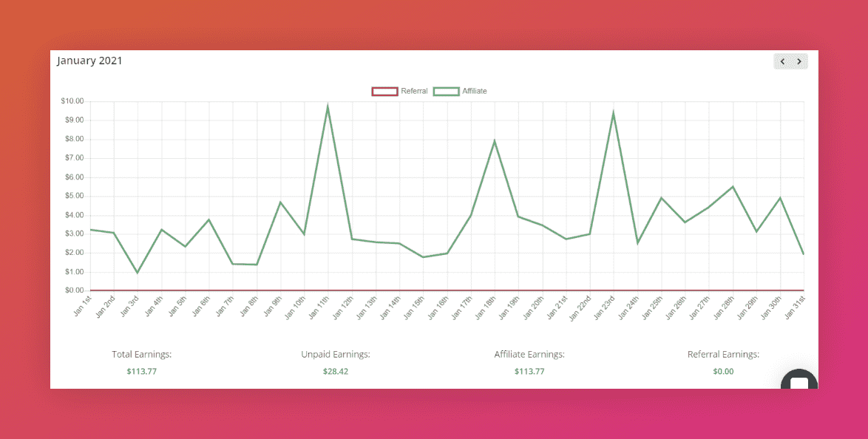The width and height of the screenshot is (868, 439).
Task: Advance to next month with right chevron
Action: 799,61
